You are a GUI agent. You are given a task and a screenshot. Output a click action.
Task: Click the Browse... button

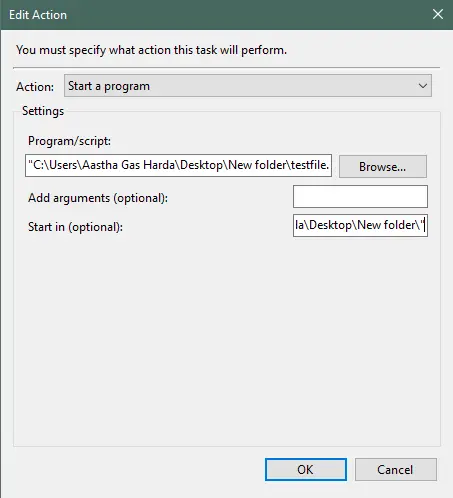tap(383, 166)
